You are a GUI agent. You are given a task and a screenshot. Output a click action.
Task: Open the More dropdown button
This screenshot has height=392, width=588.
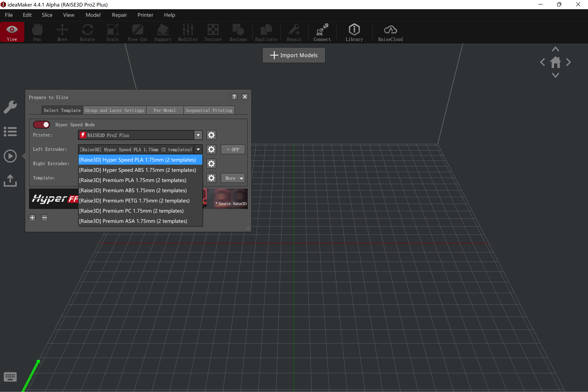click(233, 178)
